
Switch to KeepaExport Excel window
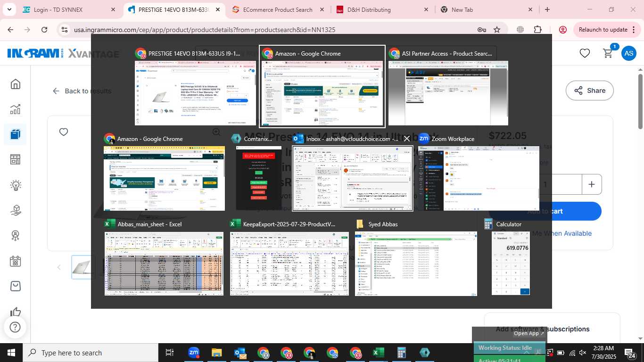point(289,258)
